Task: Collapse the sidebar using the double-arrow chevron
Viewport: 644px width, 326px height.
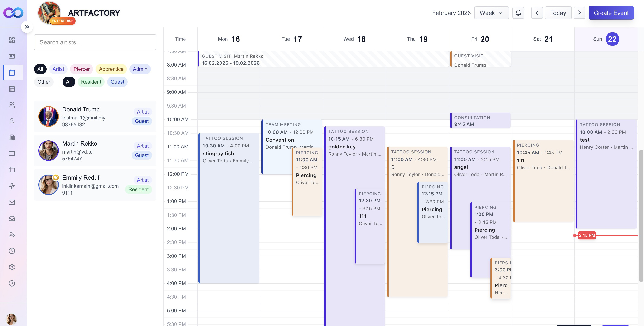Action: 27,27
